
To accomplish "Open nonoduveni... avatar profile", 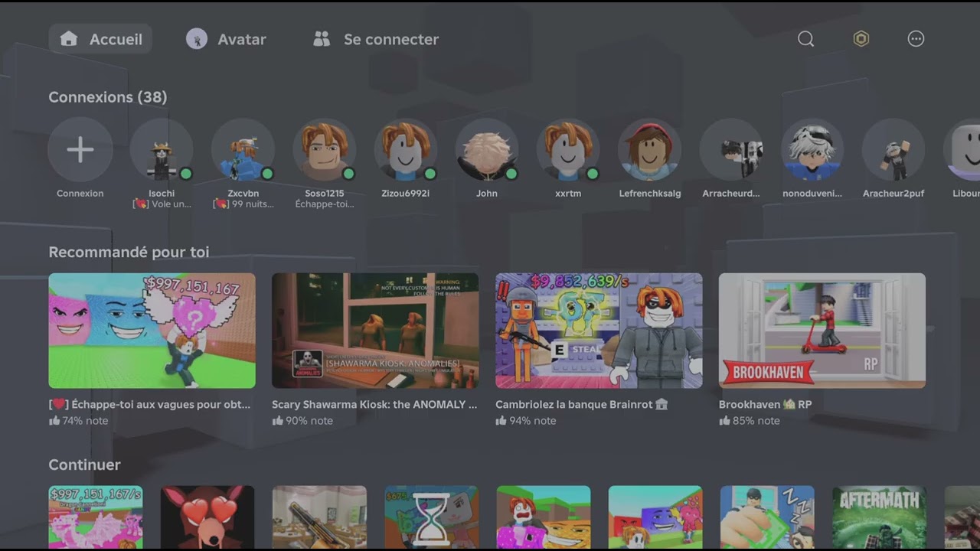I will [x=812, y=150].
